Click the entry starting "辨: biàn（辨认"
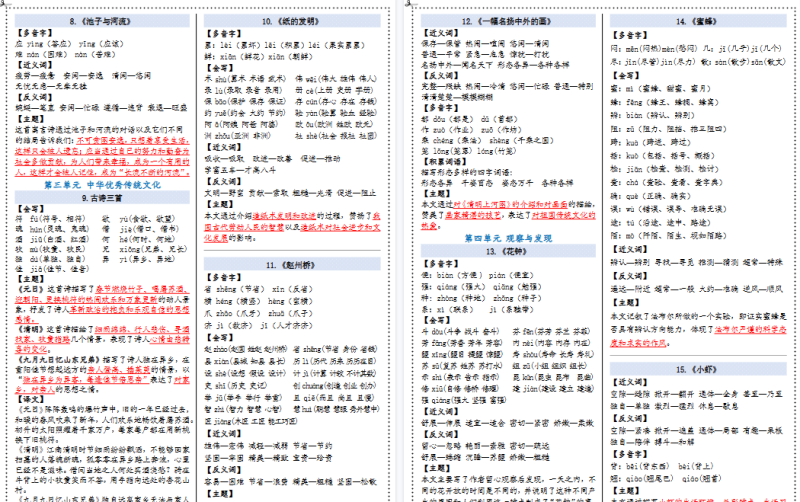Screen dimensions: 800x502 tap(653, 115)
